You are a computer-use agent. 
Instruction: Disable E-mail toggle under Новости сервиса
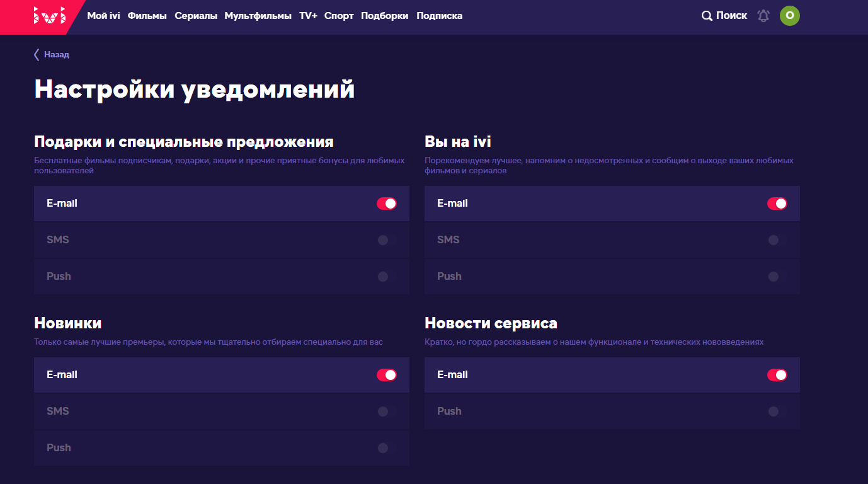pos(777,375)
